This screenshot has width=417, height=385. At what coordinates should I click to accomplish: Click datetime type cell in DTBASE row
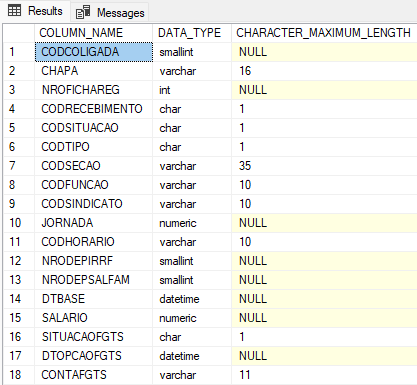tap(192, 299)
